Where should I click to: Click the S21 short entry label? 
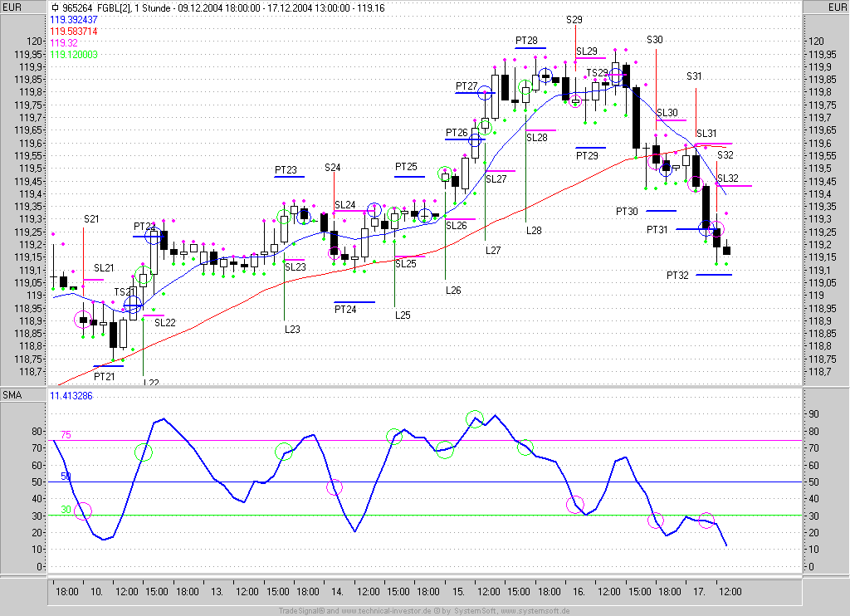(91, 219)
